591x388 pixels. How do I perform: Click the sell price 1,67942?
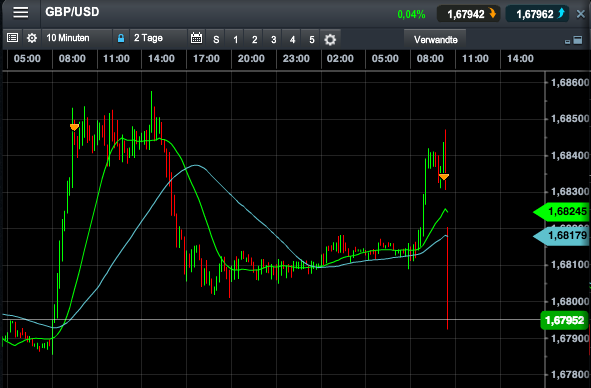[469, 14]
